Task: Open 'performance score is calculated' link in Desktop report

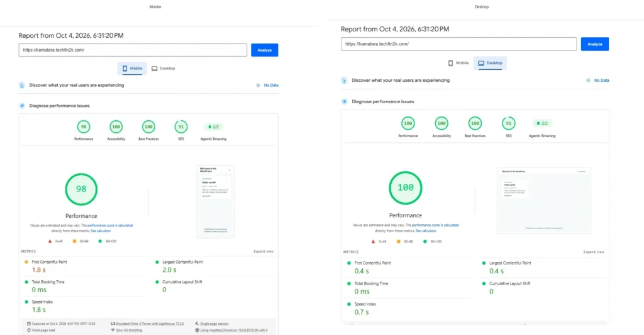Action: (x=435, y=225)
